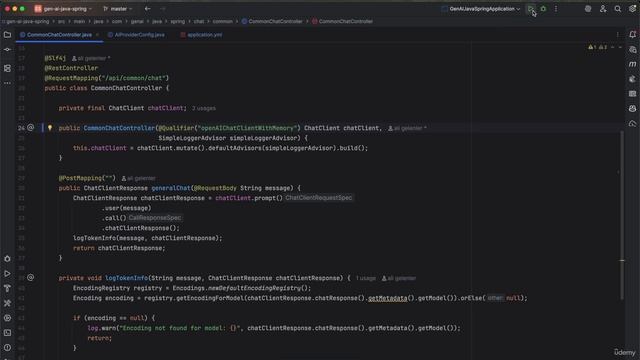Open the gen-ai-java-spring project dropdown

point(63,9)
